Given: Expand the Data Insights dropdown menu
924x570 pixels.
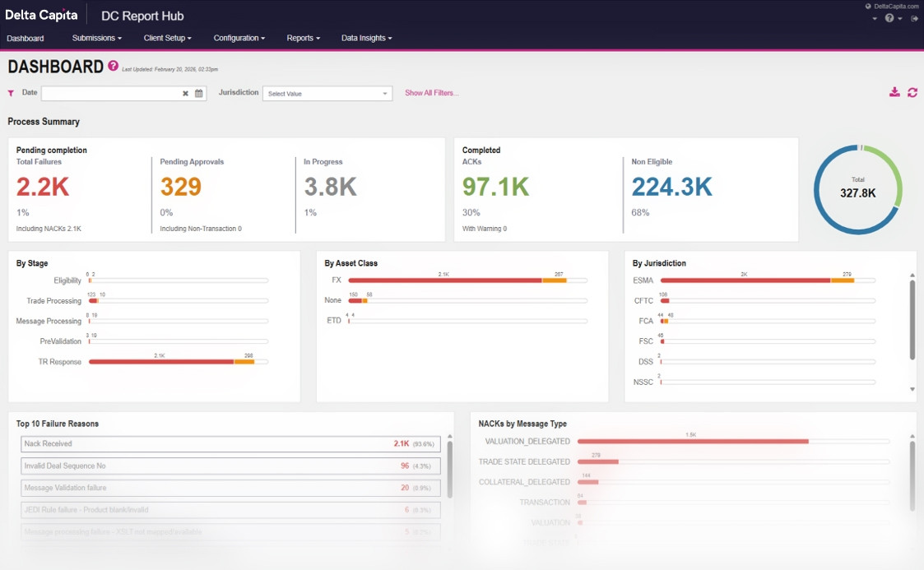Looking at the screenshot, I should click(x=366, y=38).
